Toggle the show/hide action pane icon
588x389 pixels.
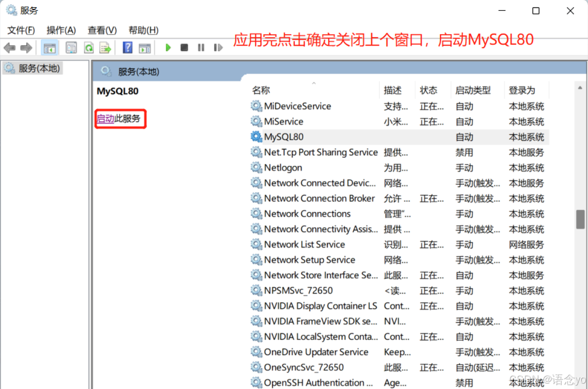(x=145, y=48)
